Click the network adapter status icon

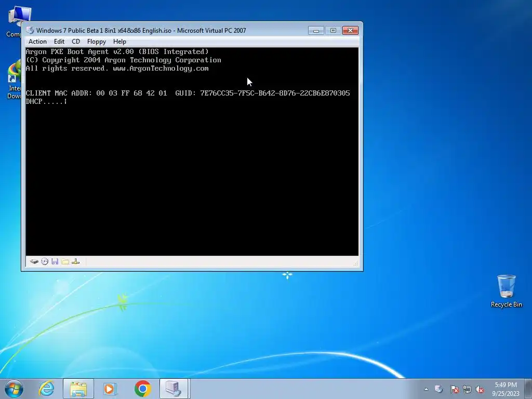click(76, 262)
